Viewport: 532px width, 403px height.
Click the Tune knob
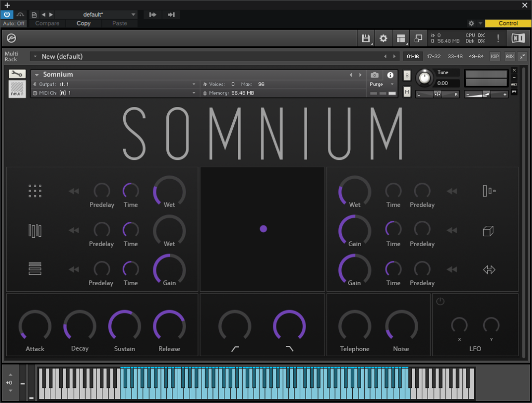424,78
